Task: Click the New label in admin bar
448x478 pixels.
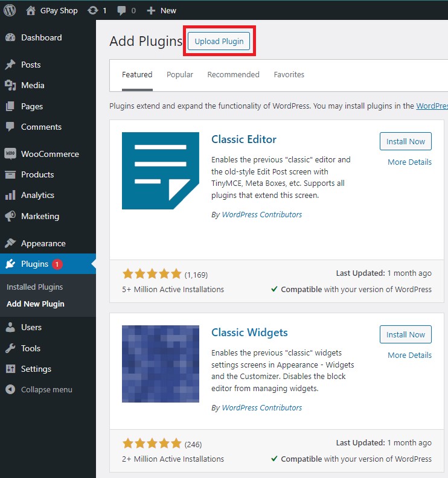Action: [168, 11]
